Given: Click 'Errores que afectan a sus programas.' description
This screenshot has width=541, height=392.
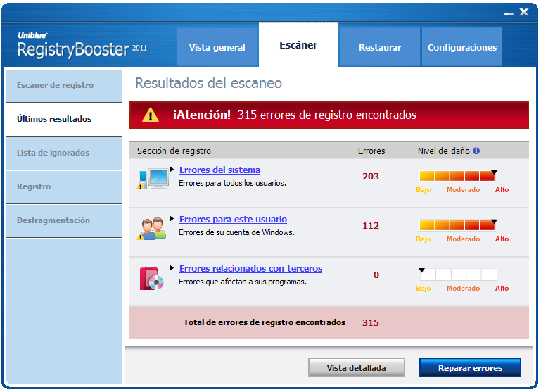Looking at the screenshot, I should (x=243, y=282).
